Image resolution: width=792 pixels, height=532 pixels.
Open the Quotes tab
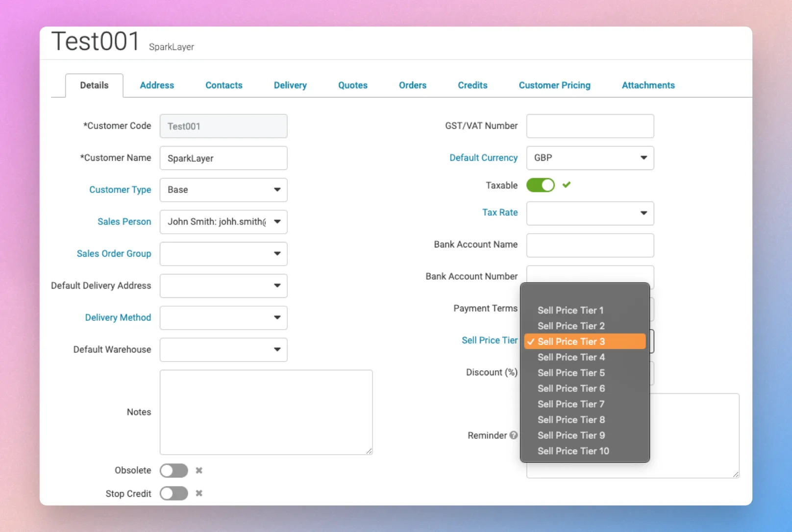[353, 85]
